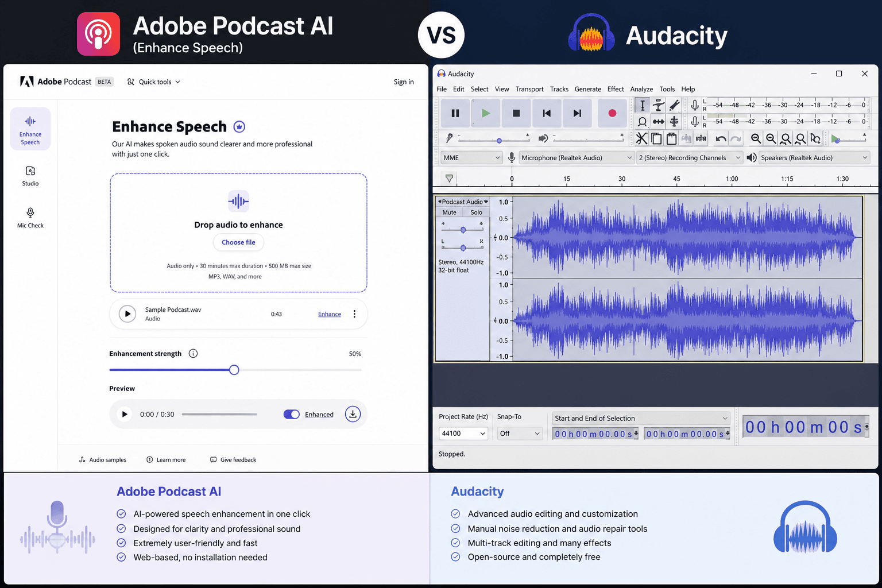Select the Draw pencil tool in Audacity
Viewport: 882px width, 588px height.
674,105
